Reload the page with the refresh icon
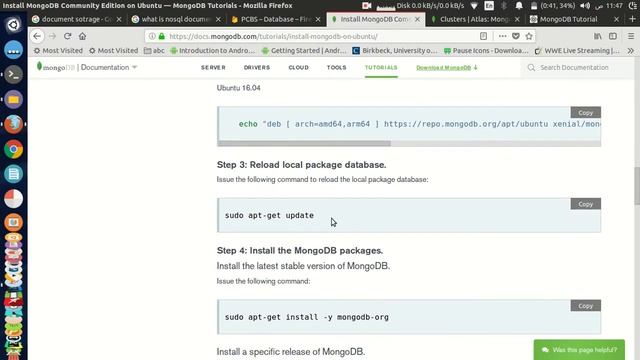Screen dimensions: 640x360 click(x=67, y=36)
